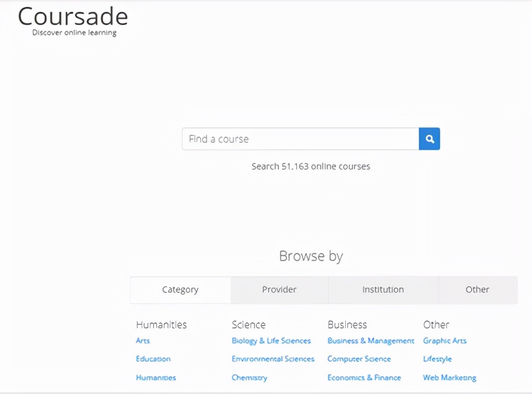Browse Economics & Finance courses
This screenshot has height=394, width=532.
pos(364,378)
